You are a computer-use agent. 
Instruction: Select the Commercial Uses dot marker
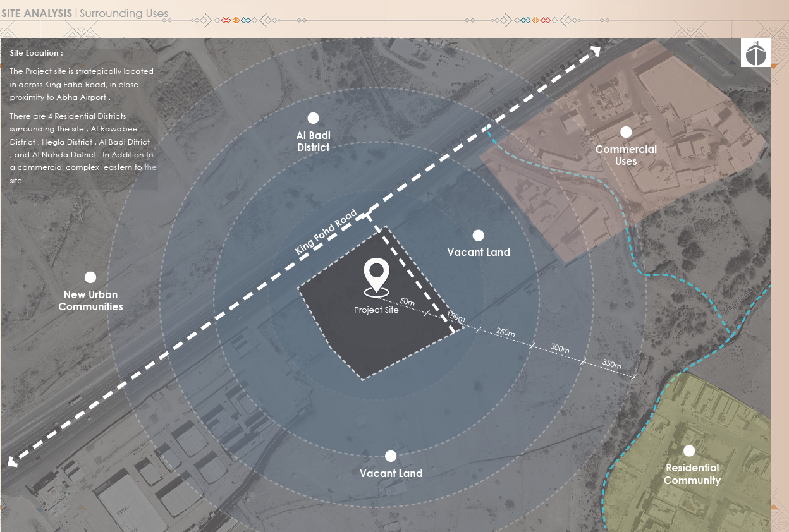click(x=626, y=132)
